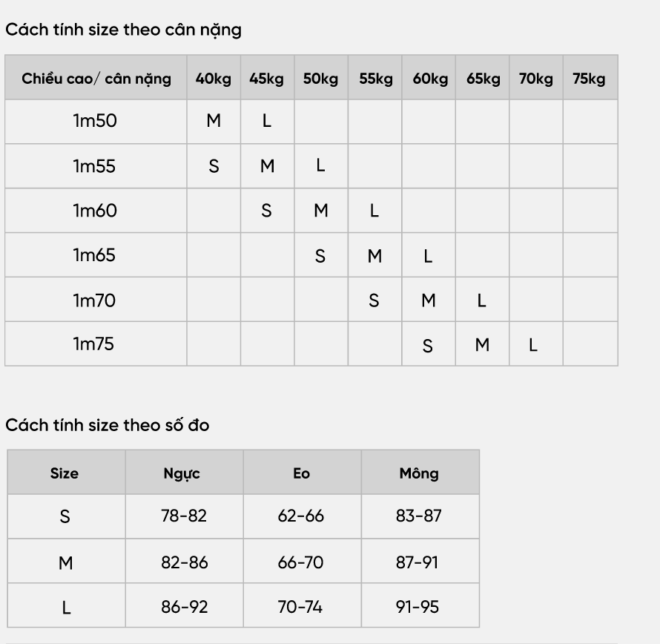This screenshot has height=644, width=660.
Task: Click size L in the 1m70 row
Action: point(482,300)
